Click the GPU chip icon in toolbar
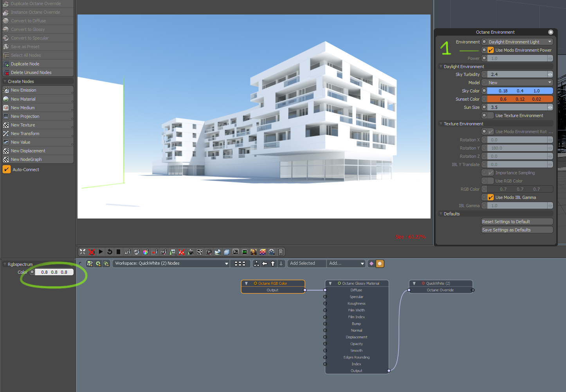This screenshot has height=392, width=566. pos(245,252)
